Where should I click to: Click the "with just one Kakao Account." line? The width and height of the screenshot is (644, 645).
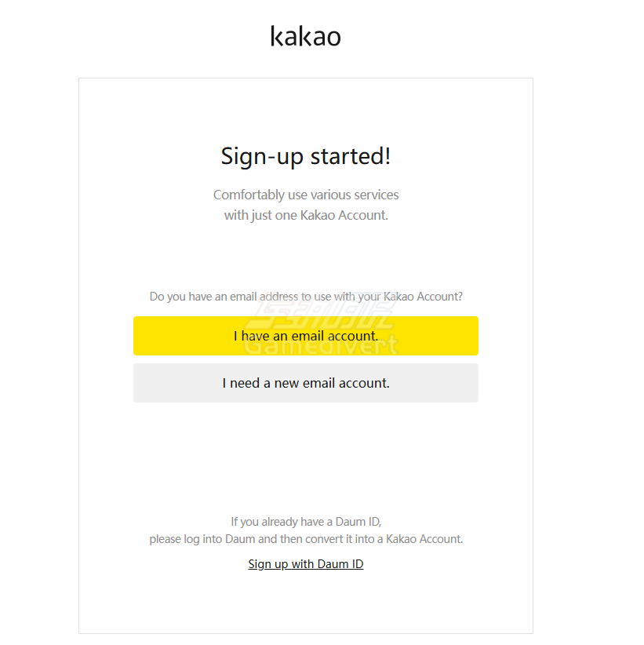click(305, 215)
